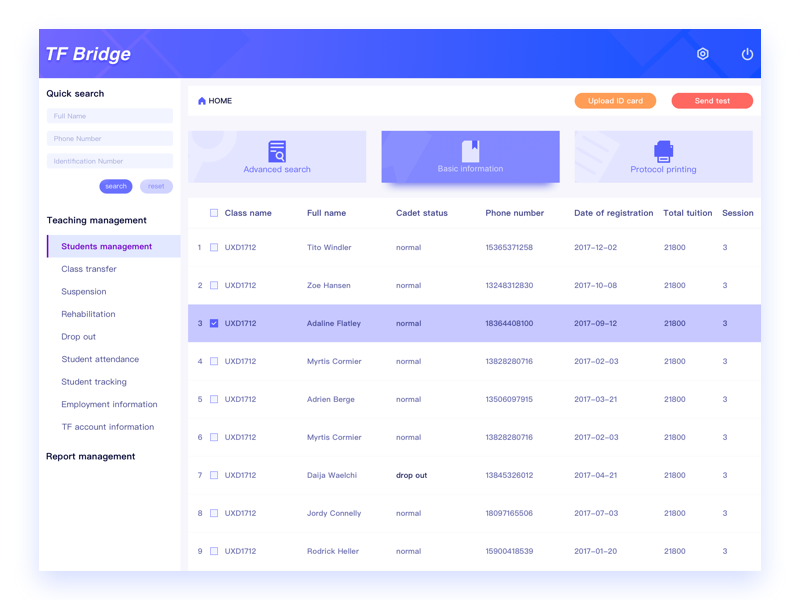Viewport: 800px width, 600px height.
Task: Click the power/logout icon
Action: 747,55
